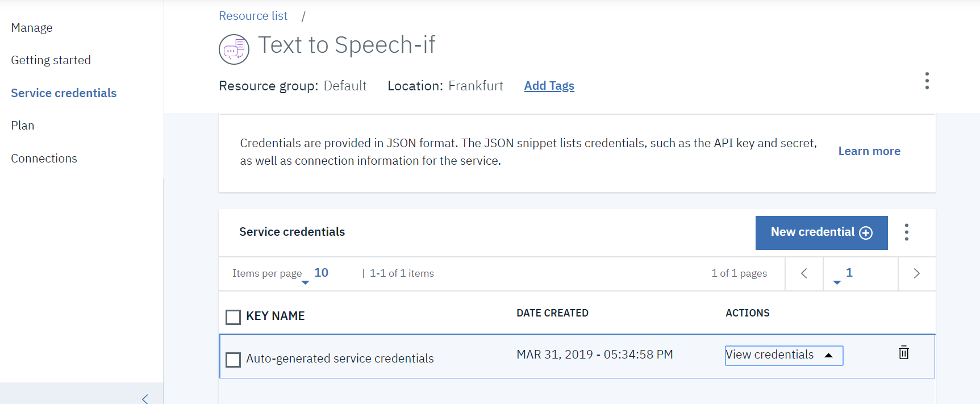Screen dimensions: 980x404
Task: Delete the Auto-generated service credentials entry
Action: coord(903,353)
